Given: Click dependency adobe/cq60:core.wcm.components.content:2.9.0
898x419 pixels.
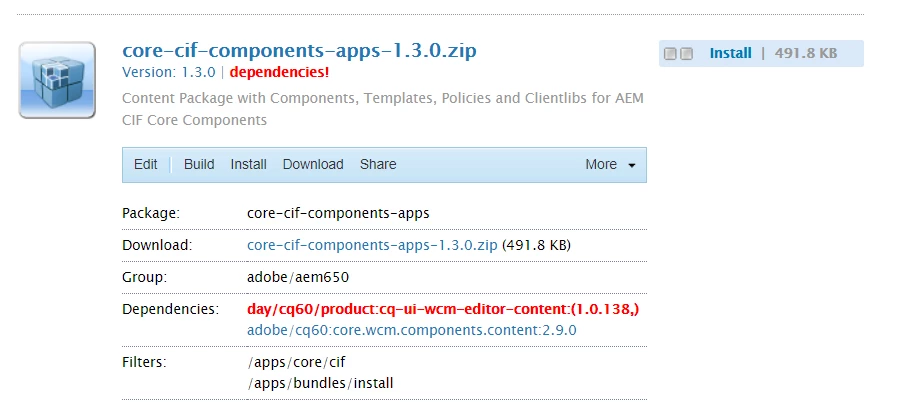Looking at the screenshot, I should coord(412,330).
